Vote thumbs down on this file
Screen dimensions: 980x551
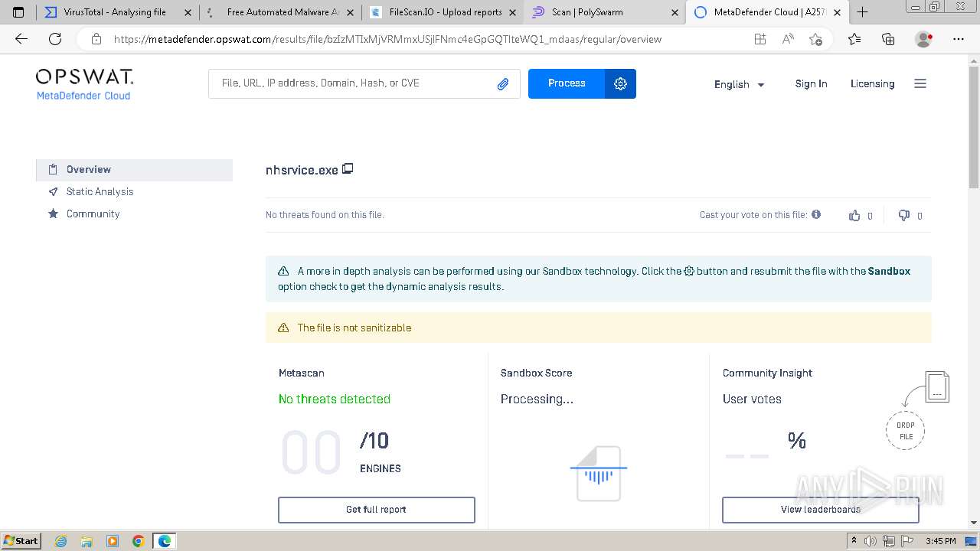point(904,216)
